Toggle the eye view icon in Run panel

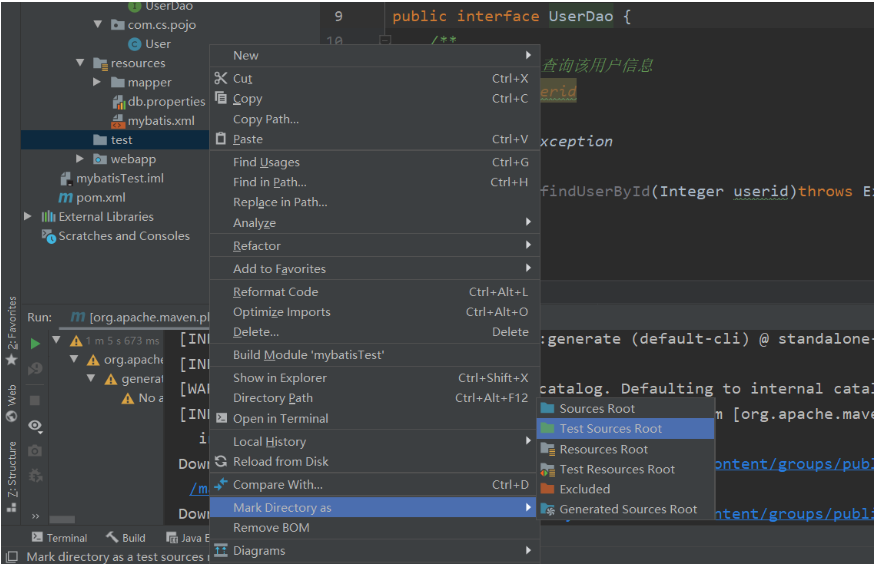35,426
